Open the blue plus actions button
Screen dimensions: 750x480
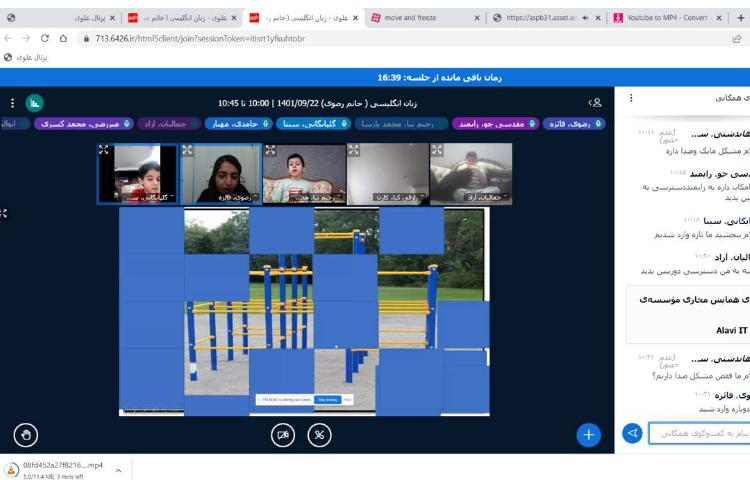[x=589, y=434]
